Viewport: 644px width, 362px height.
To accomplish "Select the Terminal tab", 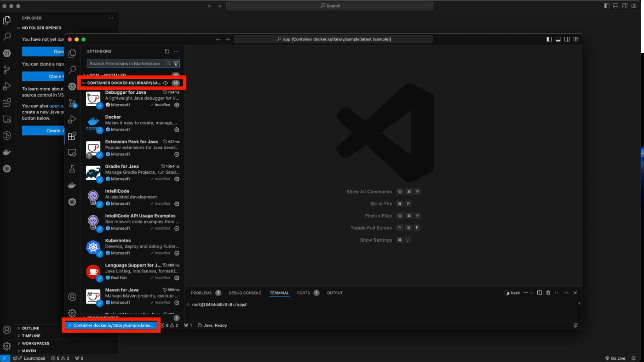I will click(279, 293).
